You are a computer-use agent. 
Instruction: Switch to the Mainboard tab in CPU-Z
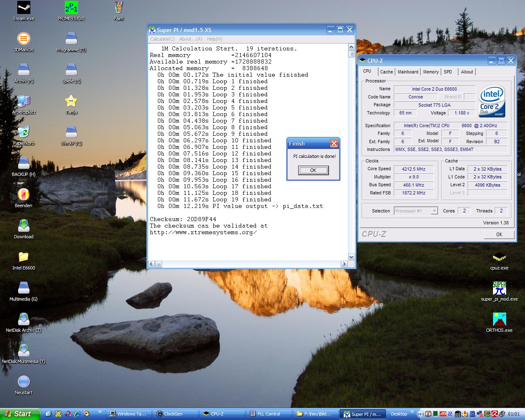tap(408, 72)
